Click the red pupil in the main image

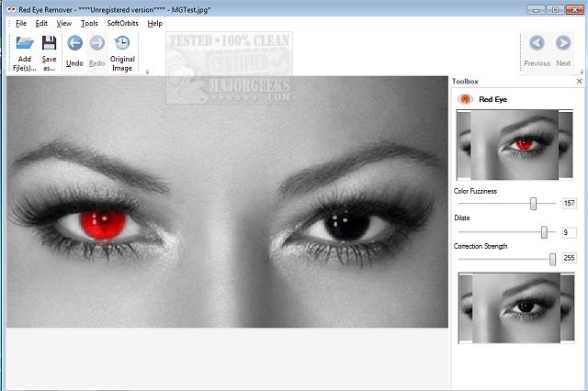click(x=102, y=224)
